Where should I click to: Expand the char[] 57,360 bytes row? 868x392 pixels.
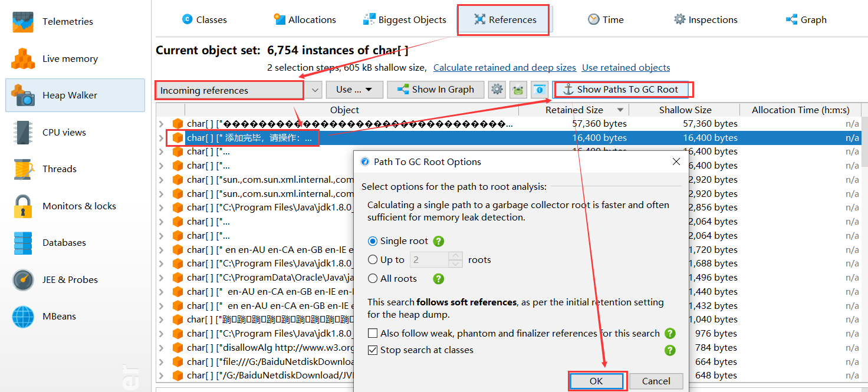(162, 124)
